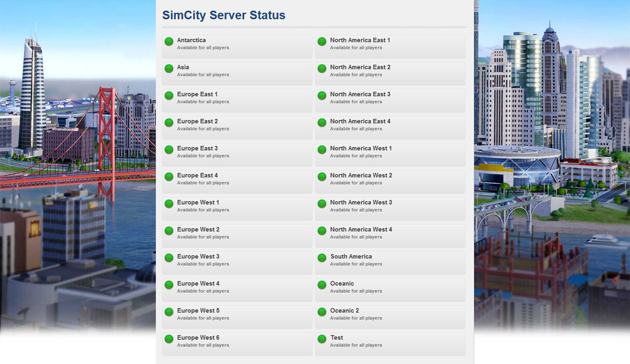
Task: Click the availability text under Antarctica
Action: tap(203, 48)
